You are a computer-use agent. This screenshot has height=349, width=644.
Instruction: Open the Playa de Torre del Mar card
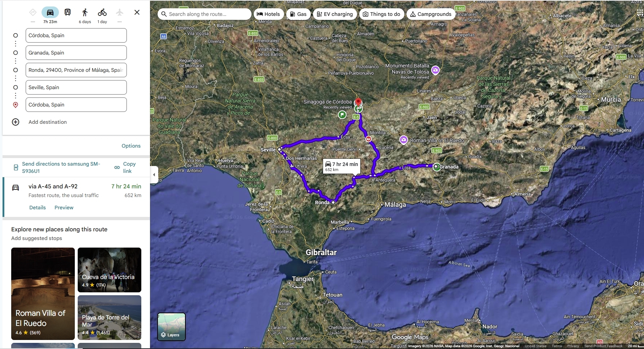point(110,318)
